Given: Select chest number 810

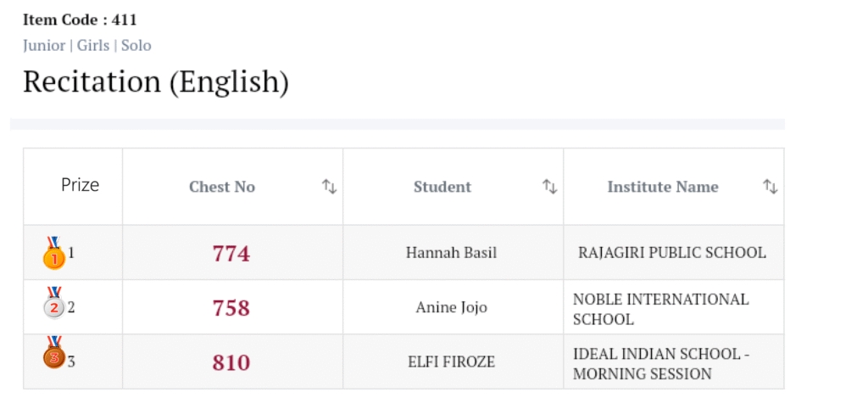Looking at the screenshot, I should coord(231,362).
